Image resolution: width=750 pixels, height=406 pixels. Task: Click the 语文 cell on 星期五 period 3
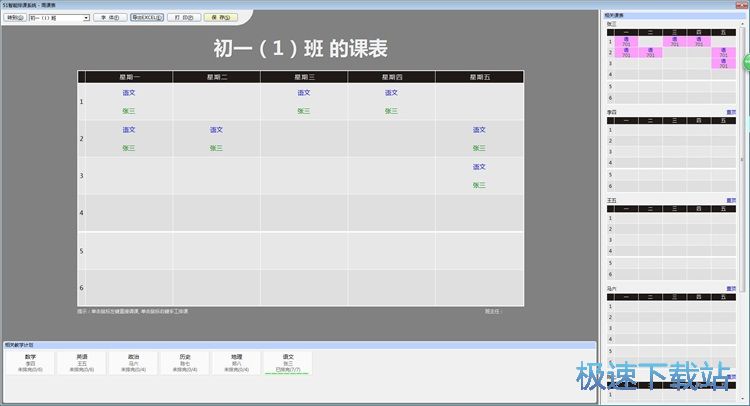479,176
